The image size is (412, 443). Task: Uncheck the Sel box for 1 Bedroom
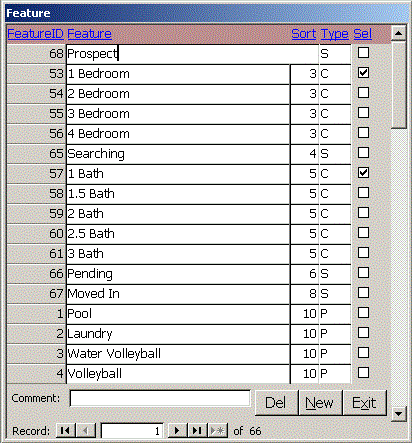pyautogui.click(x=363, y=73)
